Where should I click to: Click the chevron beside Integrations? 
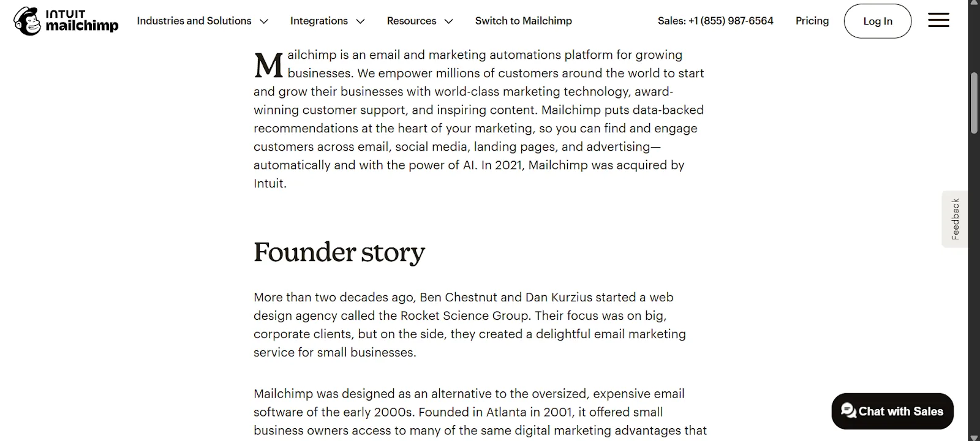point(360,21)
